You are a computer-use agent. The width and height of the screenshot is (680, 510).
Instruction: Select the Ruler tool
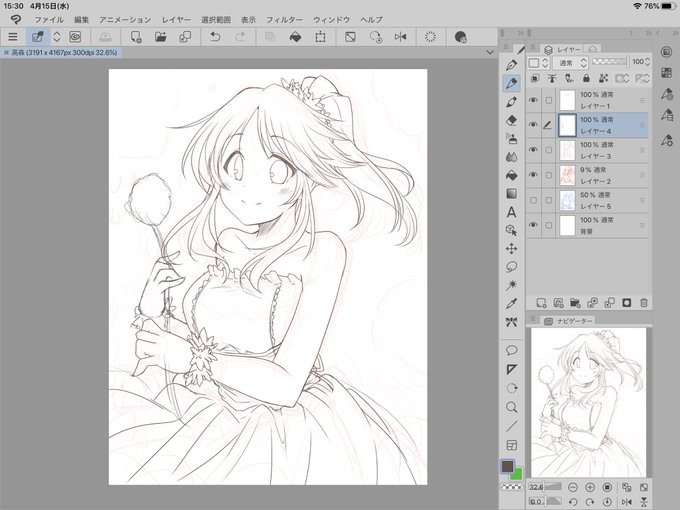point(512,369)
